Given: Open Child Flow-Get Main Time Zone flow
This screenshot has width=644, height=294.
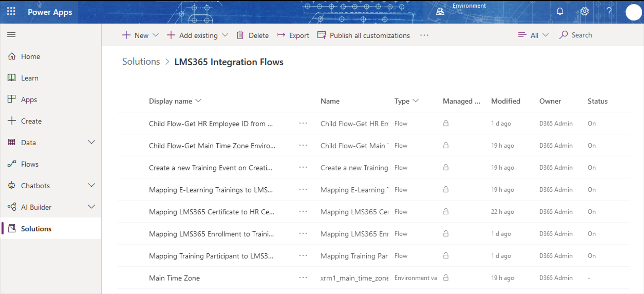Looking at the screenshot, I should [x=212, y=146].
